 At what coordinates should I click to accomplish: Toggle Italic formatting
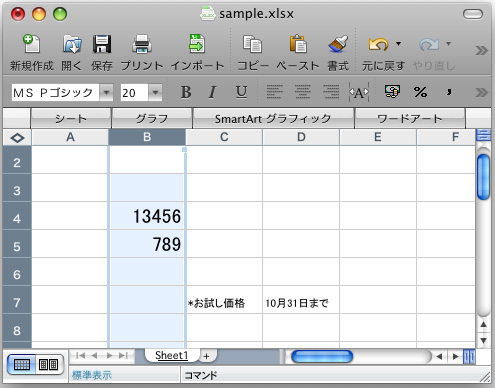pyautogui.click(x=212, y=92)
